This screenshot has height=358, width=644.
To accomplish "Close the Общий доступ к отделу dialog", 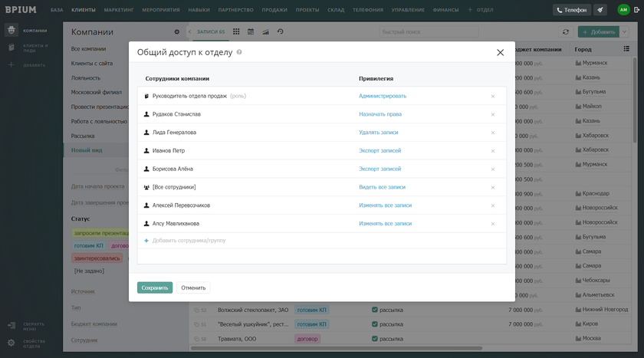I will pyautogui.click(x=500, y=52).
